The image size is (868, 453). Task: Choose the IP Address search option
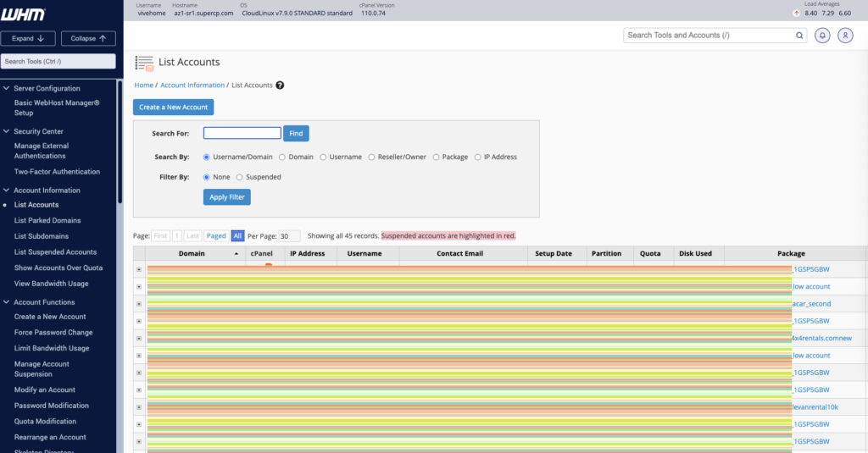point(477,157)
